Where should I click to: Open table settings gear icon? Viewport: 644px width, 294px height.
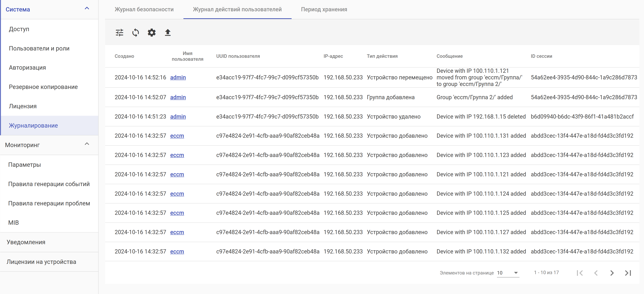pos(152,33)
